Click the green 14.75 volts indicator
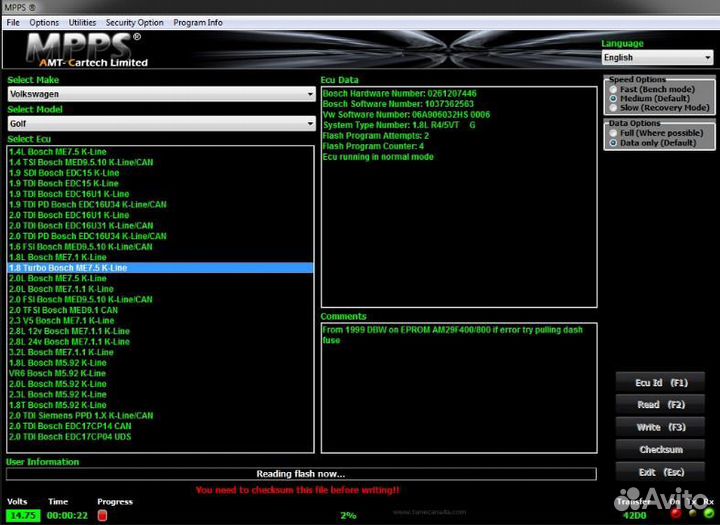Image resolution: width=720 pixels, height=525 pixels. (x=23, y=515)
